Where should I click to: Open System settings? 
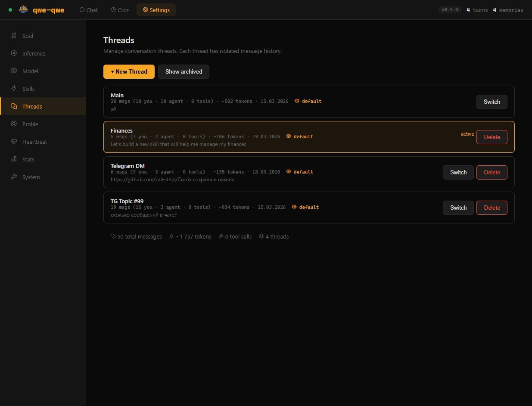click(43, 177)
